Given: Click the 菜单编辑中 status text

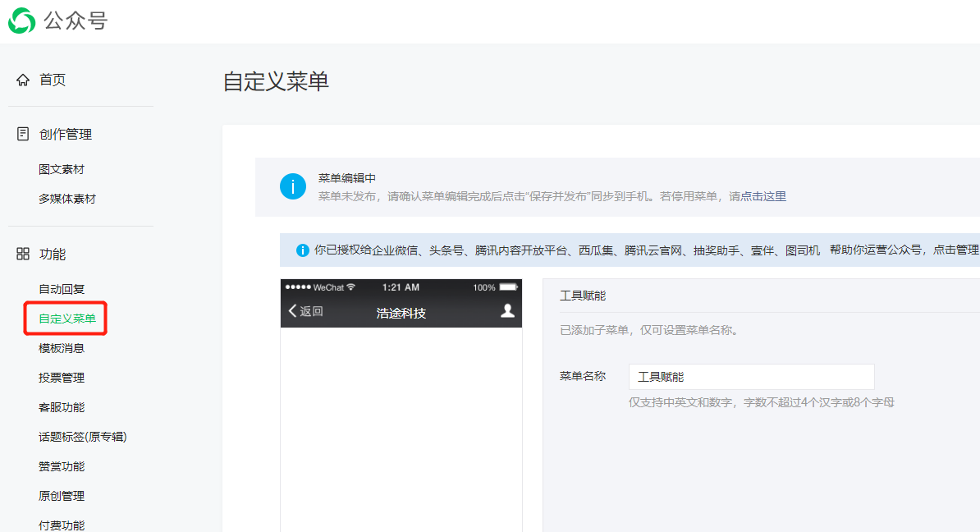Looking at the screenshot, I should point(347,178).
